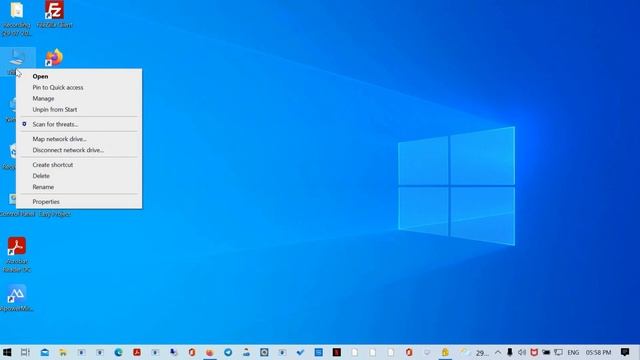Select the ApowerMirror desktop shortcut
640x360 pixels.
click(x=17, y=298)
